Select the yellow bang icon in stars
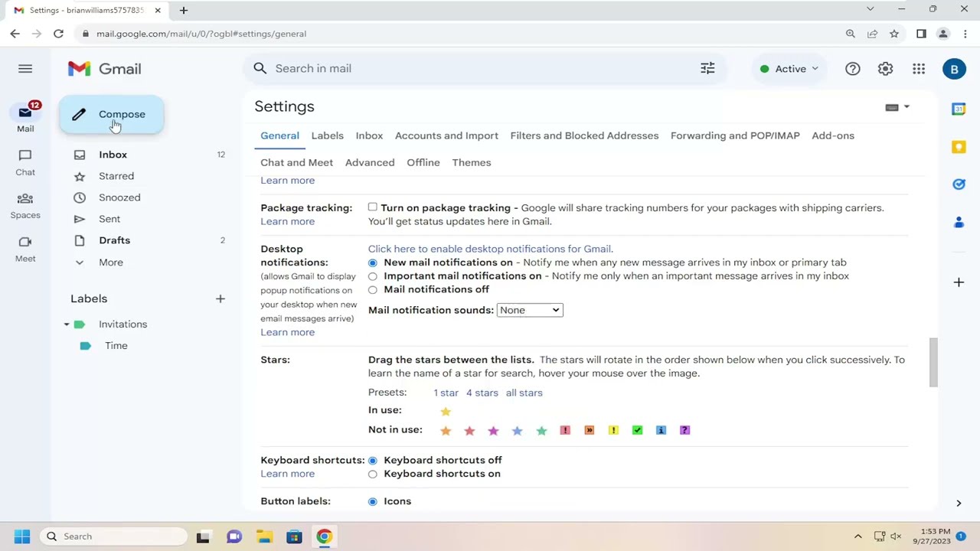The height and width of the screenshot is (551, 980). 613,430
